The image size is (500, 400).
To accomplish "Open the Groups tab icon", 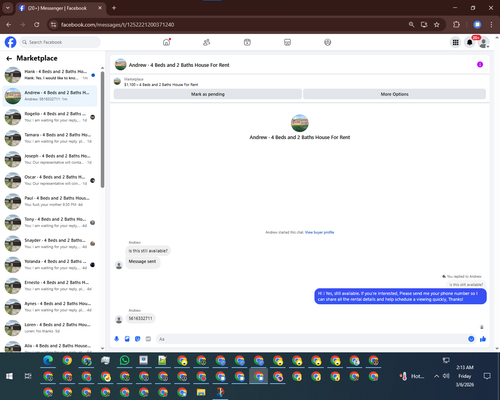I will [x=328, y=42].
